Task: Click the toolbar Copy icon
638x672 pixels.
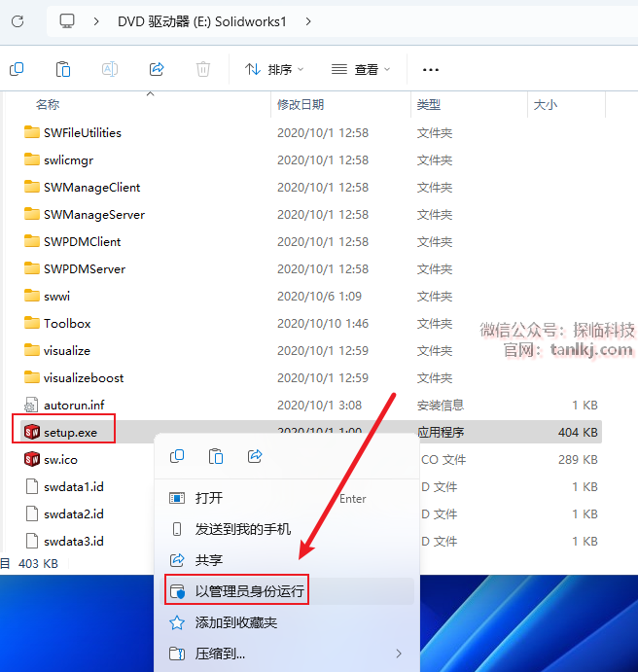Action: 17,69
